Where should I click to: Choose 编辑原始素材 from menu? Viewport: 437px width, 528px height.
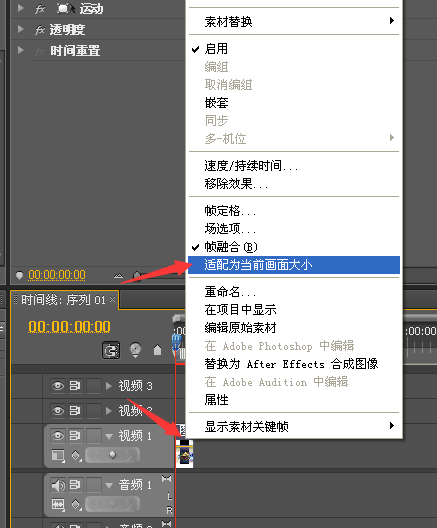point(294,328)
